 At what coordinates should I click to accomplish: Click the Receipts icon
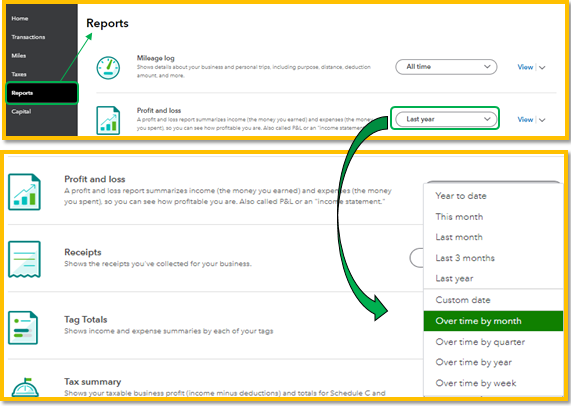24,259
